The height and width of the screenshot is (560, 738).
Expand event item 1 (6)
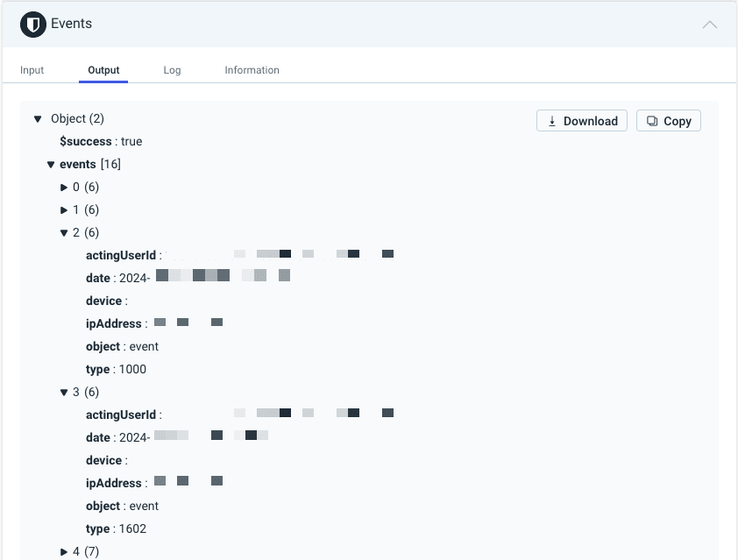[64, 209]
